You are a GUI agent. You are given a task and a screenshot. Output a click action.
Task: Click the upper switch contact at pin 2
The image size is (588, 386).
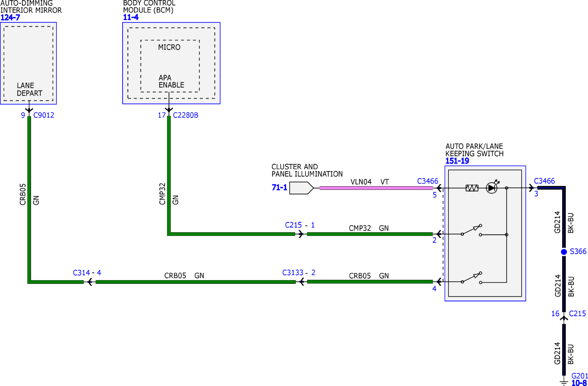(x=472, y=230)
